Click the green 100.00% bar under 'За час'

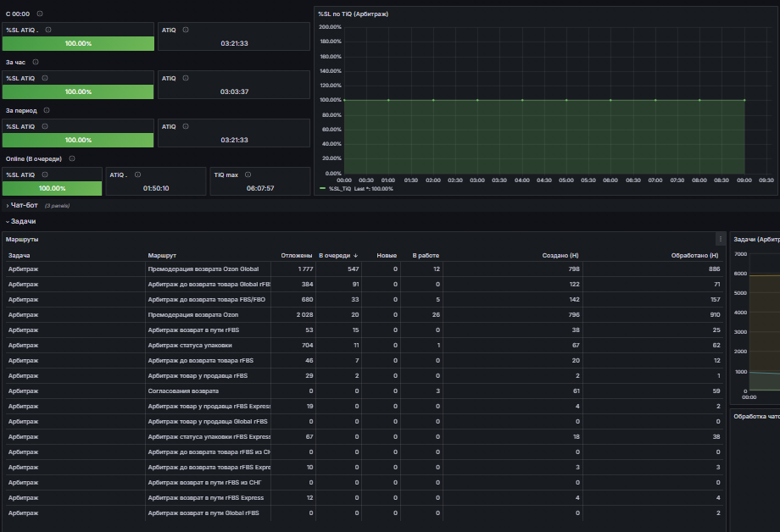tap(78, 92)
